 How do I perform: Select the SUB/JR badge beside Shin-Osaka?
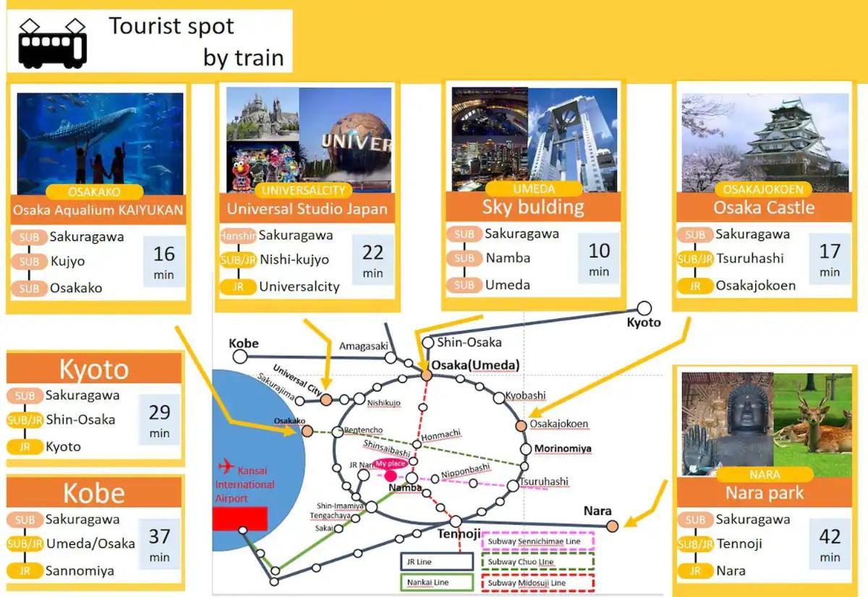(x=25, y=420)
